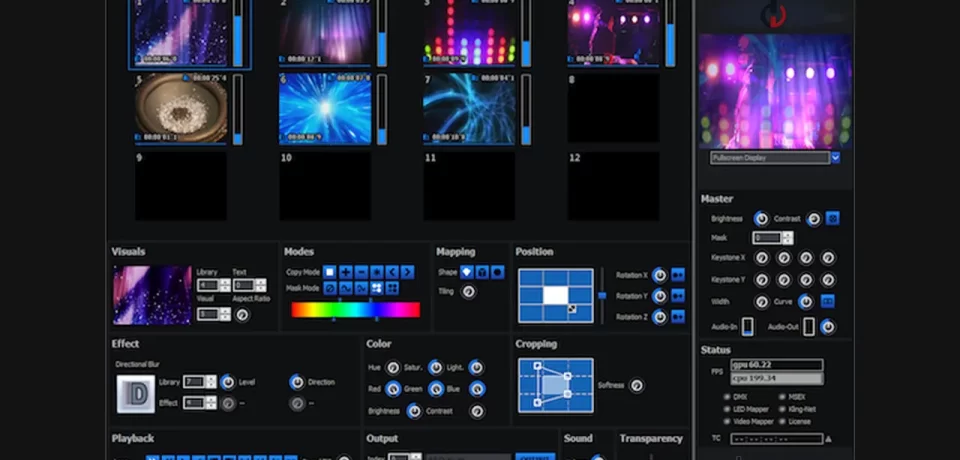The width and height of the screenshot is (960, 460).
Task: Select the first white-square Copy Mode icon
Action: tap(330, 271)
